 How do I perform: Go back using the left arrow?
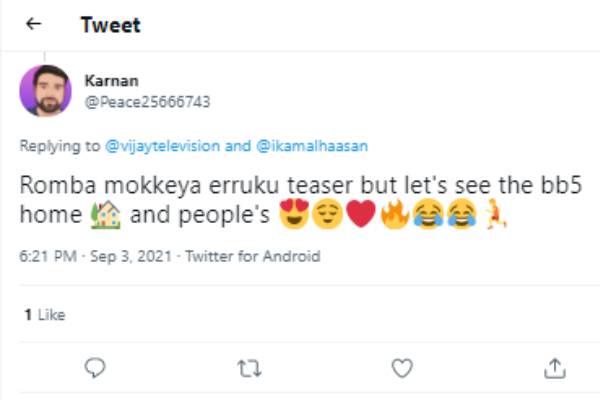(35, 25)
